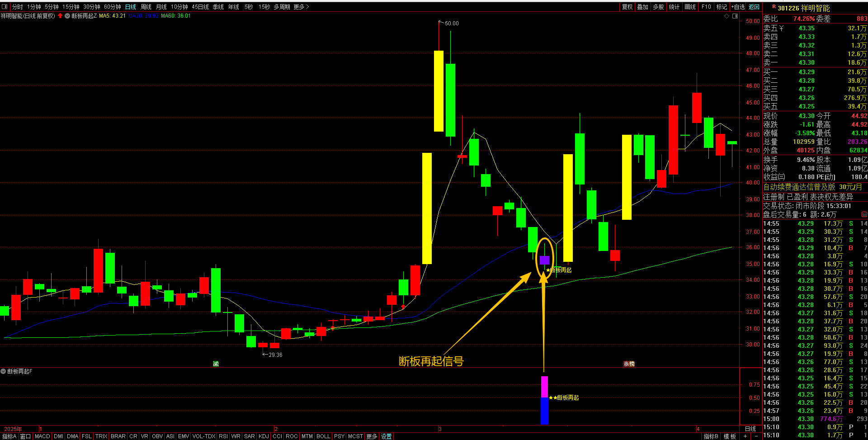Click the red R badge before 301226
868x440 pixels.
(x=774, y=7)
